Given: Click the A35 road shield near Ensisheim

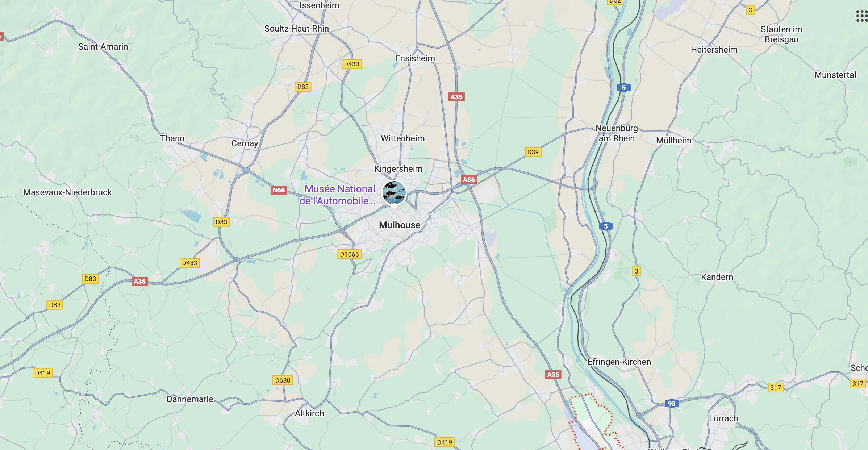Looking at the screenshot, I should [456, 97].
